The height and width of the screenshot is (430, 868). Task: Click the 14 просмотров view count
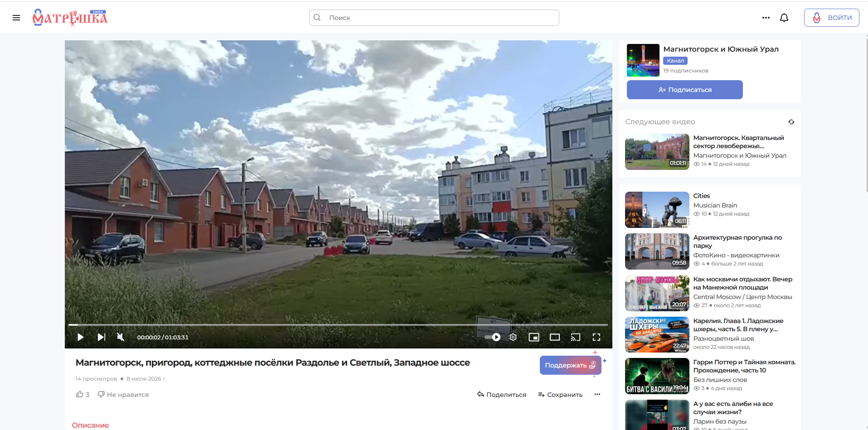(96, 379)
